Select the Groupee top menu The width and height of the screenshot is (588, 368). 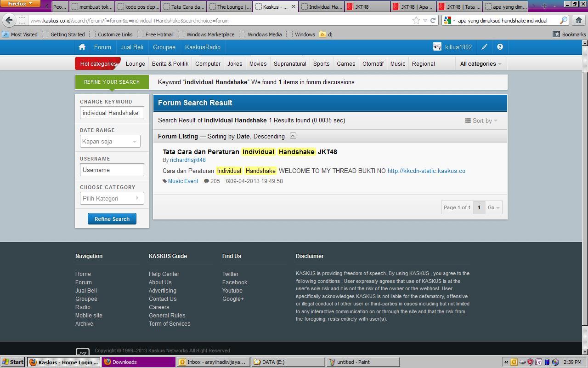click(x=164, y=47)
